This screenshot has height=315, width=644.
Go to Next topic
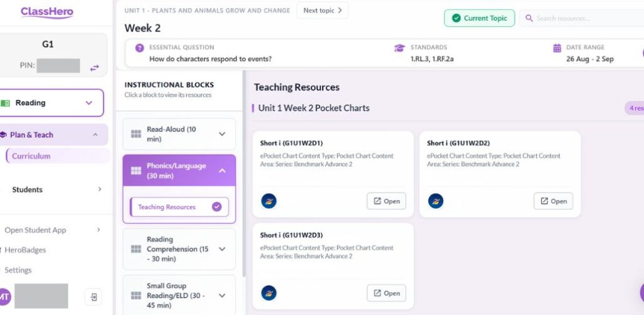(322, 11)
